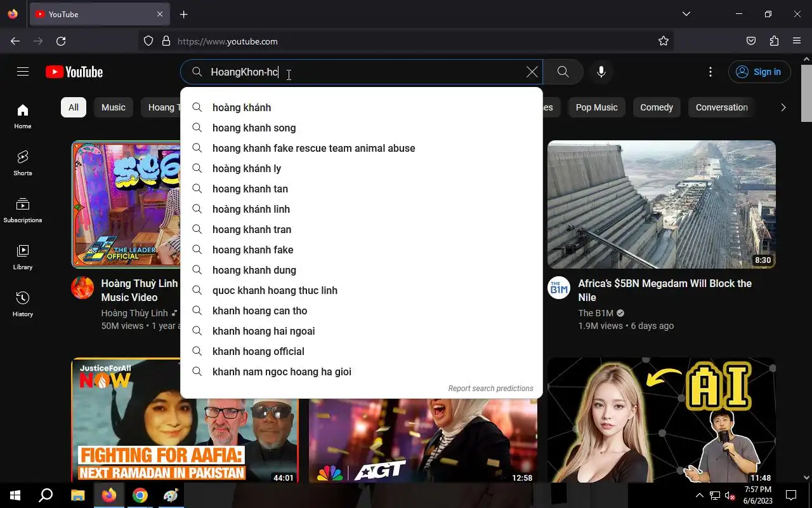Click the Hoàng Thùy Linh channel avatar
Screen dimensions: 812x508
point(82,288)
